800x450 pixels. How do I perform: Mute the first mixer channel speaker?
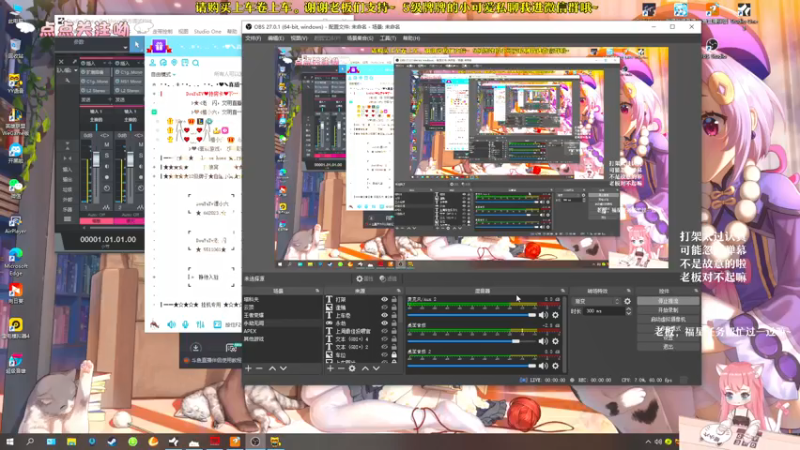[x=543, y=315]
